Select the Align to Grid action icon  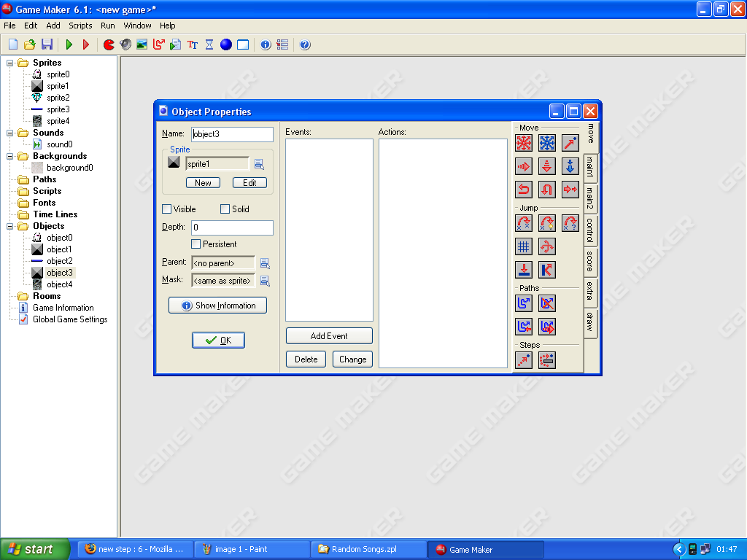click(x=524, y=246)
